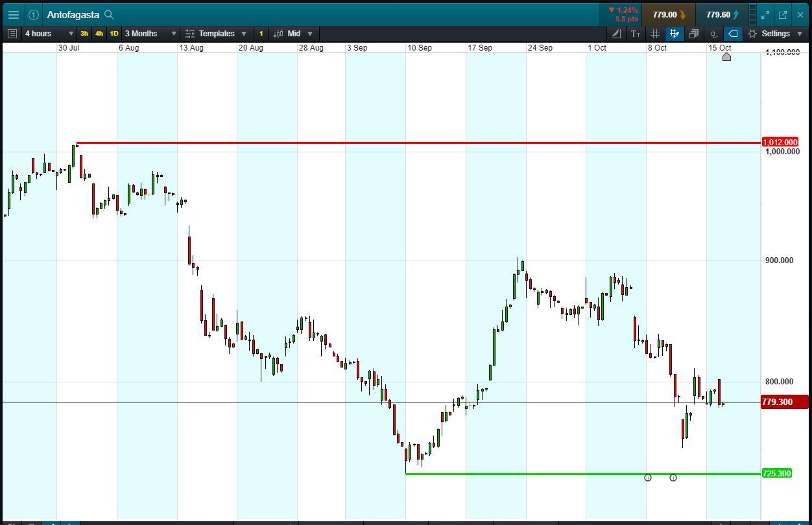Click the 800.000 price axis label
The image size is (812, 525).
779,382
